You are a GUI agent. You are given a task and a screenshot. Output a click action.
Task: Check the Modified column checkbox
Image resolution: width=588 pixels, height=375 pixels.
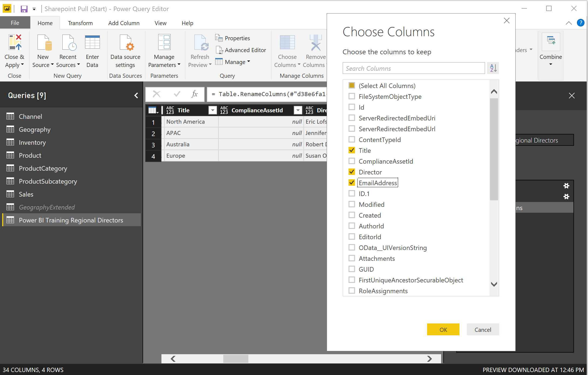pos(352,204)
